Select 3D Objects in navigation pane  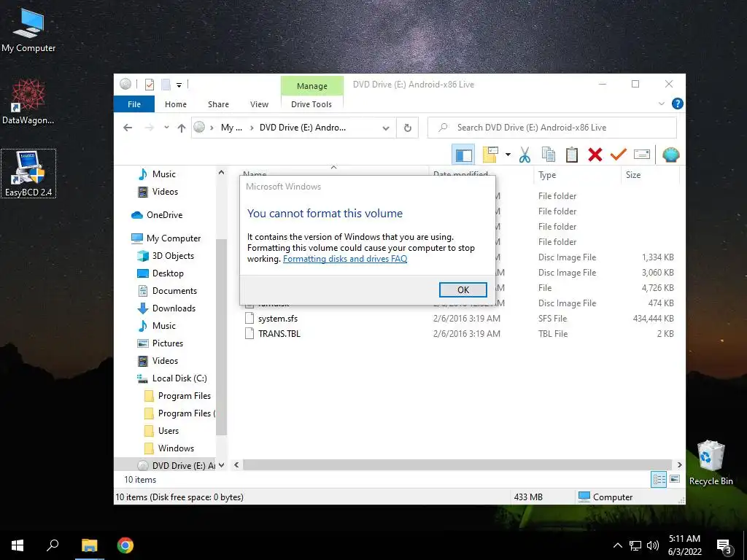pyautogui.click(x=173, y=256)
